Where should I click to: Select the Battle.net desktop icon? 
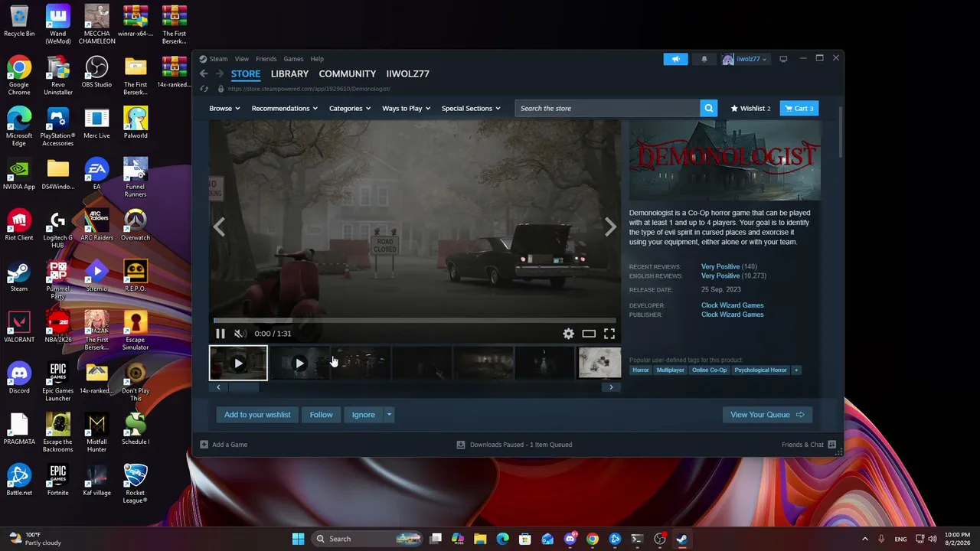pos(19,480)
